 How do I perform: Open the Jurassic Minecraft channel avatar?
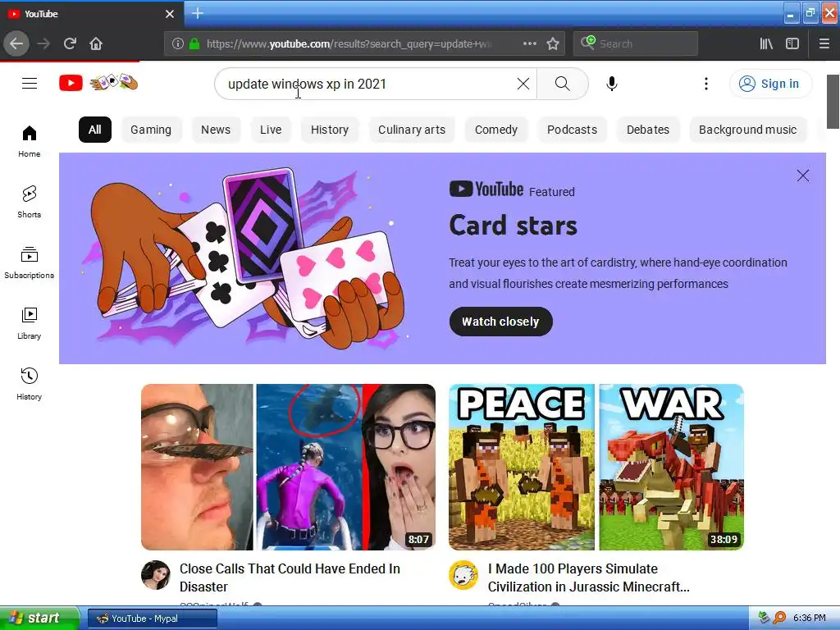click(x=464, y=575)
